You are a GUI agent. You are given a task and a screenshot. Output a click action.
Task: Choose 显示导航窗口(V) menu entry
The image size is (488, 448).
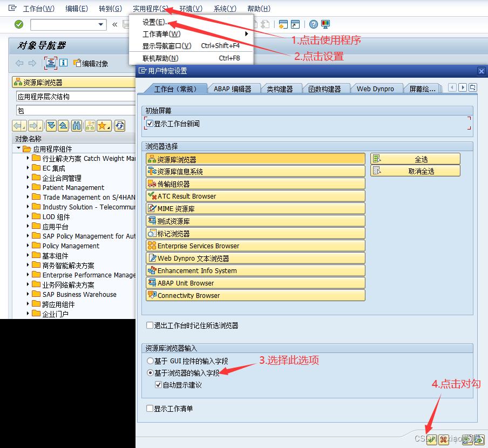click(192, 46)
